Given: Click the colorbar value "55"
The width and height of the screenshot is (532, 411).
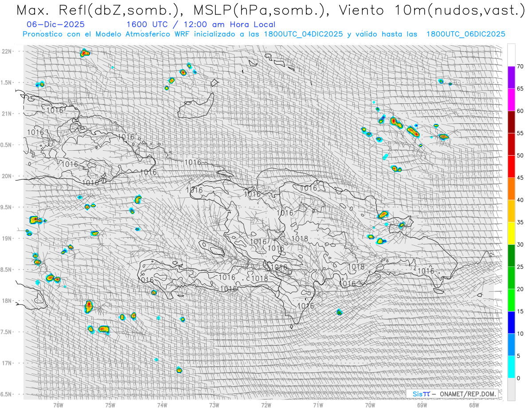Looking at the screenshot, I should (x=520, y=133).
